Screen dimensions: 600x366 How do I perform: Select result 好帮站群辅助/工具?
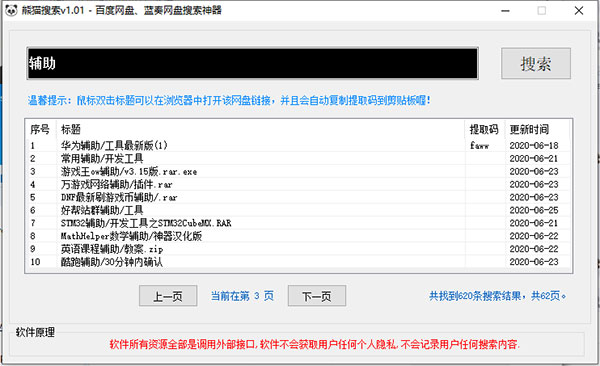pos(102,210)
